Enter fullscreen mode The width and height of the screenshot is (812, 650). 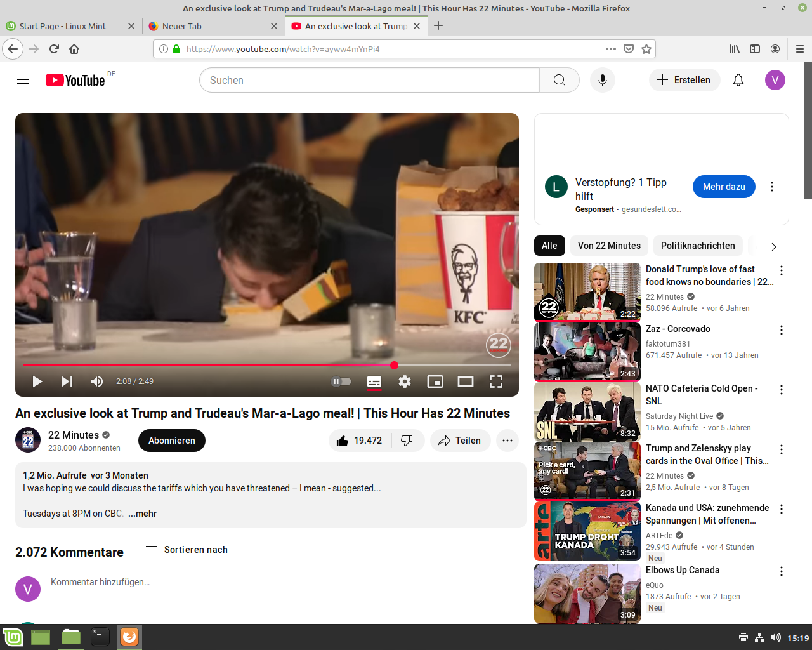pyautogui.click(x=496, y=381)
